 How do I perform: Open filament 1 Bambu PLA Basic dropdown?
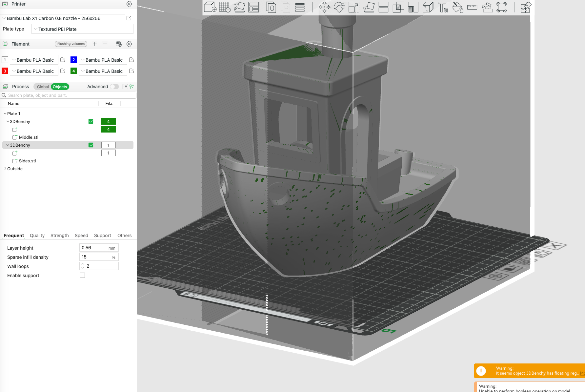coord(34,60)
